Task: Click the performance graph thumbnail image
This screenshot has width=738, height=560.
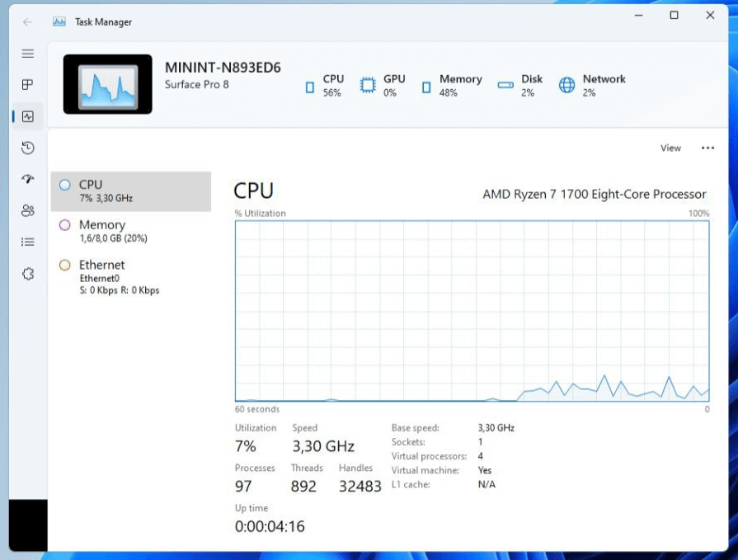Action: click(108, 84)
